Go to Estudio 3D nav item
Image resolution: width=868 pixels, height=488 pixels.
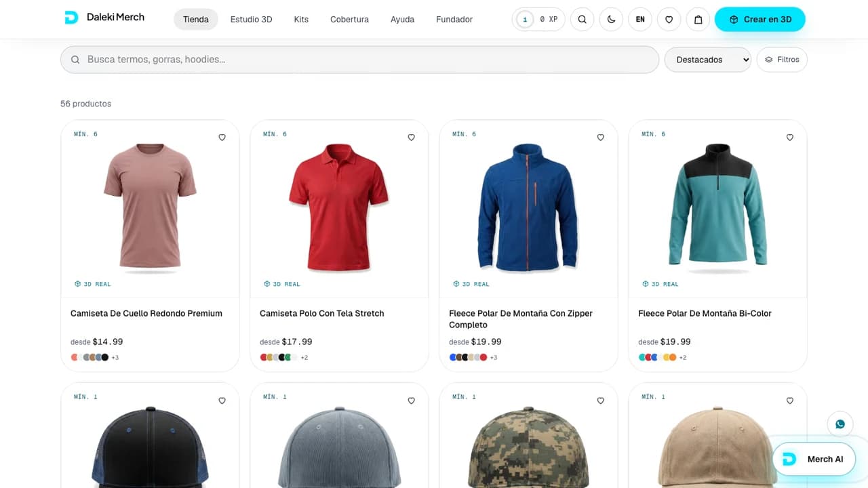point(251,20)
